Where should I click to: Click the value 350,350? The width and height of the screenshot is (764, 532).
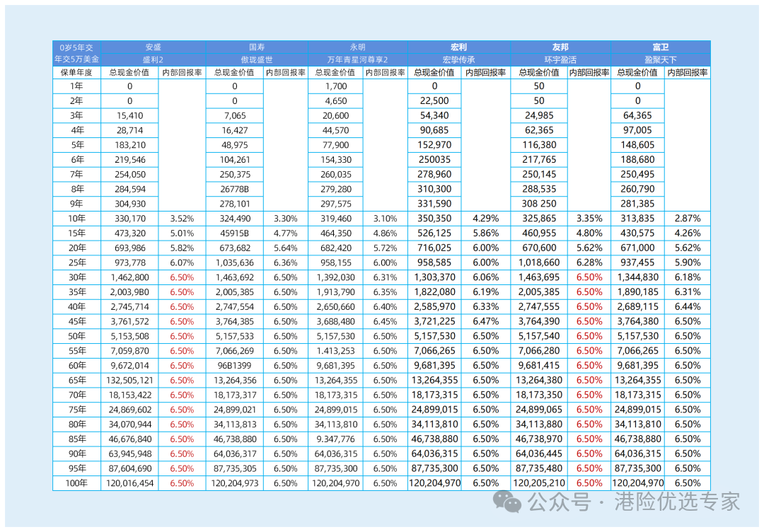click(x=434, y=219)
